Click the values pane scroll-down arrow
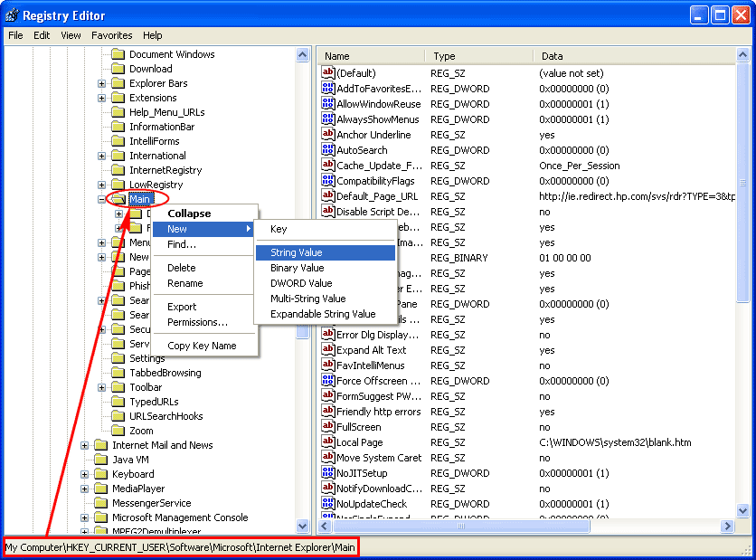This screenshot has height=560, width=756. (743, 510)
